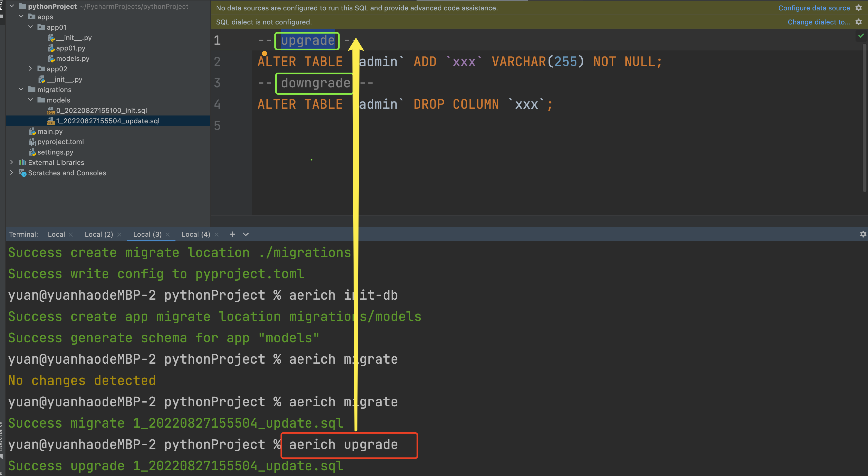Expand External Libraries node
This screenshot has width=868, height=476.
click(11, 162)
